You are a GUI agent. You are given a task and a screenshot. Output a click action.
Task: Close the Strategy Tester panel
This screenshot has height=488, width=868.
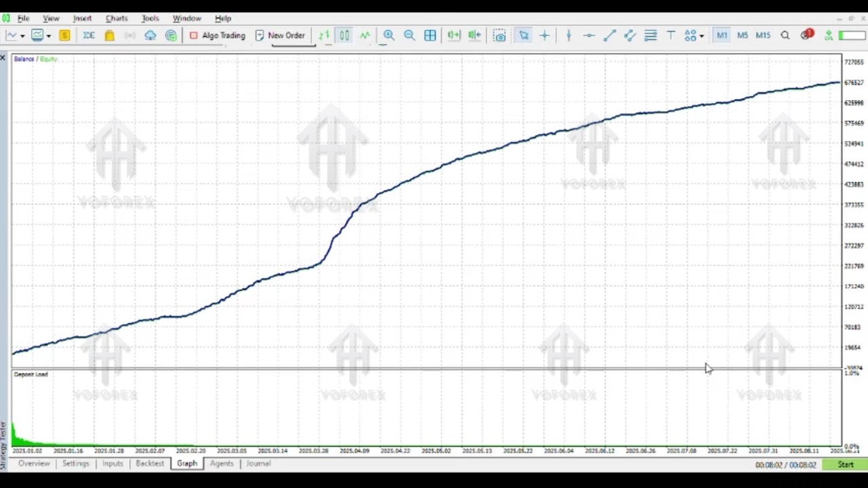3,59
